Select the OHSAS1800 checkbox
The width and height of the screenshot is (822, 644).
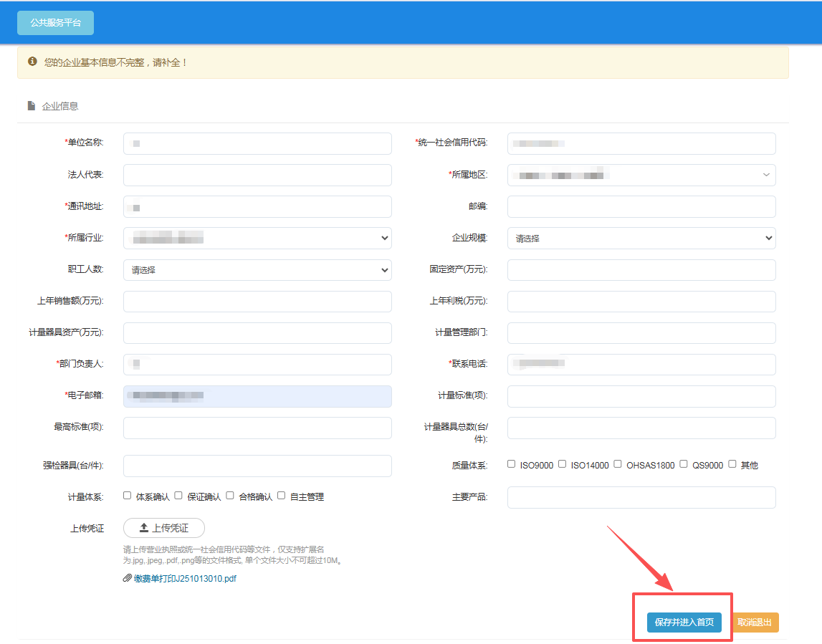point(617,464)
